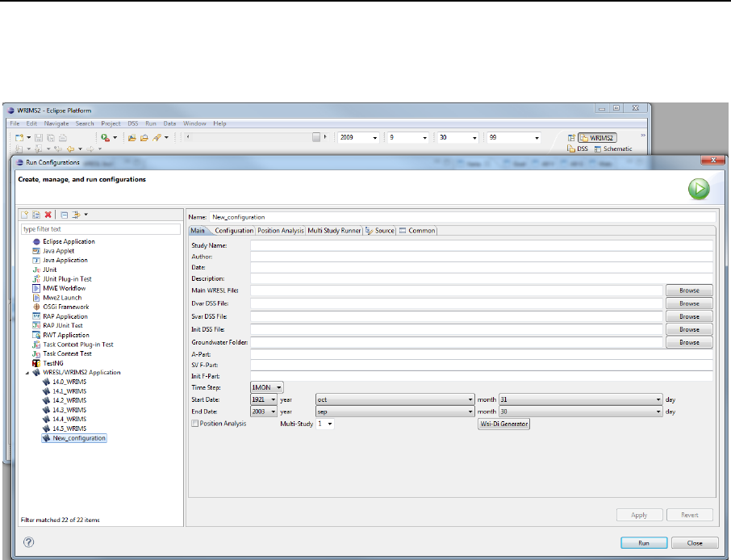The image size is (731, 560).
Task: Select the 14.3_WRIMS configuration
Action: [69, 410]
